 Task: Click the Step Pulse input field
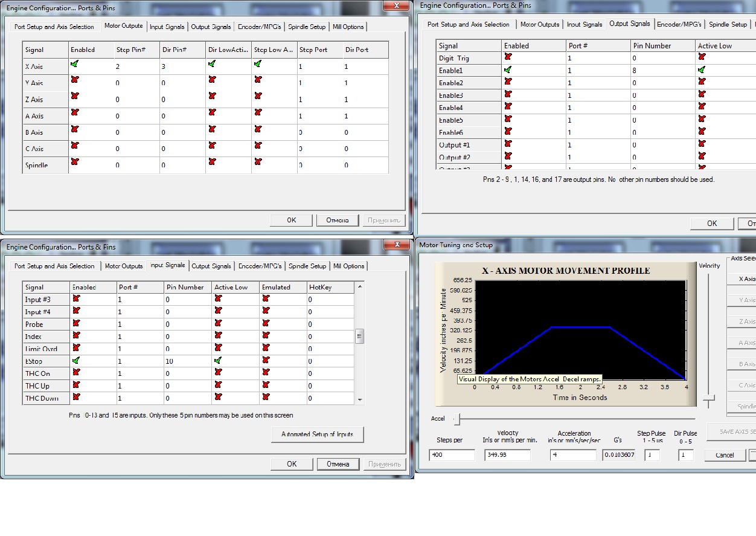pos(652,455)
